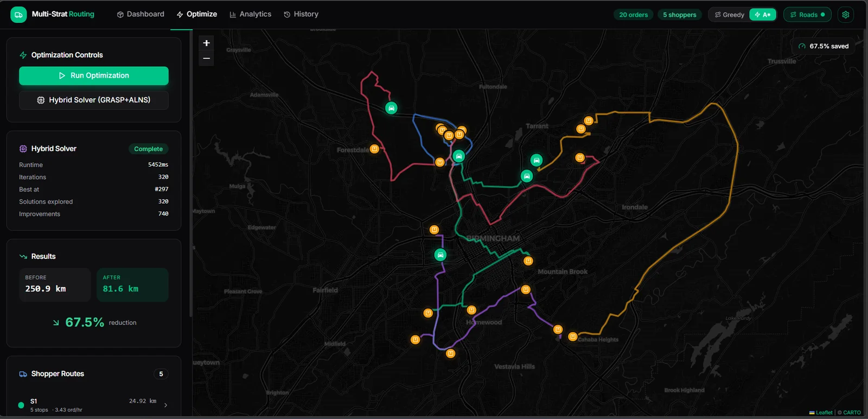Select the Greedy routing mode
868x419 pixels.
pyautogui.click(x=730, y=15)
